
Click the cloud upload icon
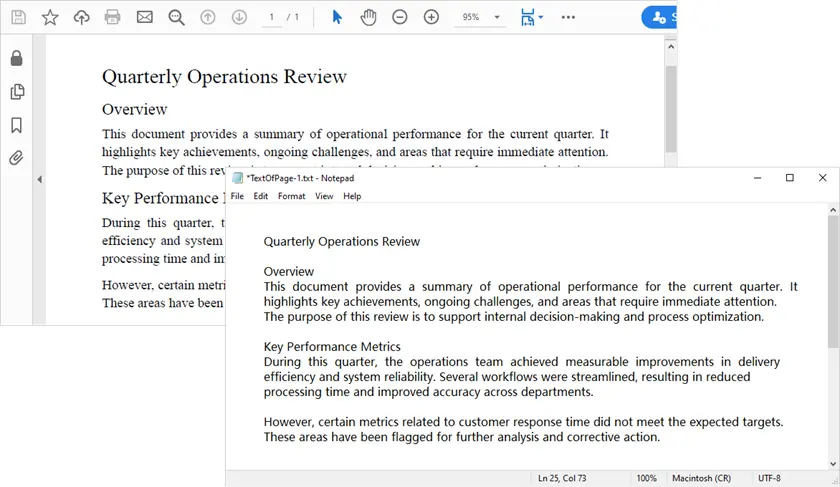(x=81, y=17)
